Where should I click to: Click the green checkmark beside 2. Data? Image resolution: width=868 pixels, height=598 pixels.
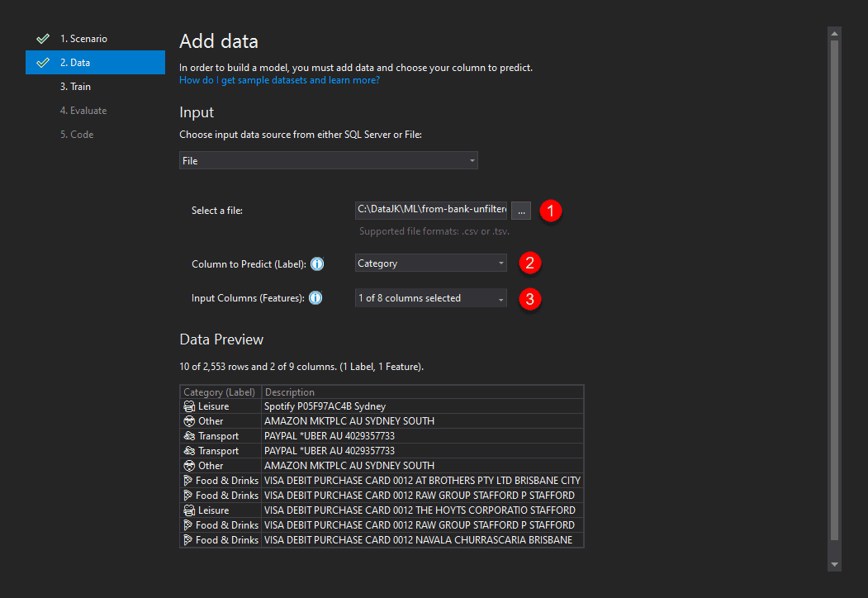pyautogui.click(x=44, y=62)
